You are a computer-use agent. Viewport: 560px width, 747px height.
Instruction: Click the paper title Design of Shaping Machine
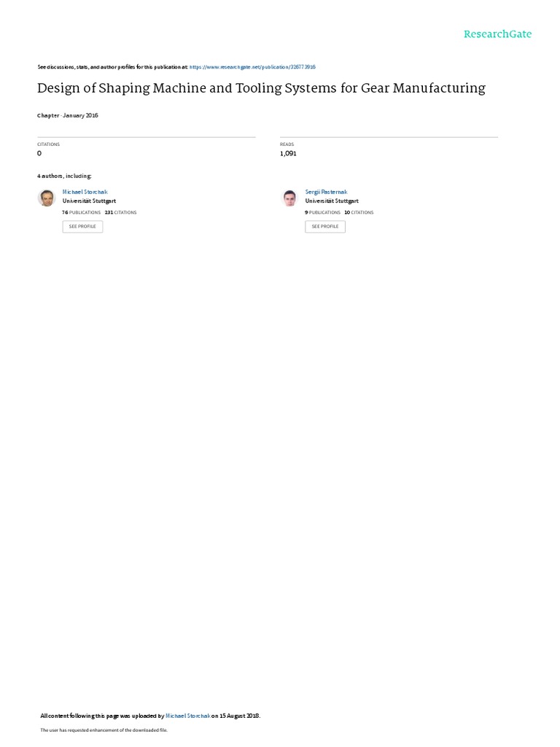tap(262, 88)
